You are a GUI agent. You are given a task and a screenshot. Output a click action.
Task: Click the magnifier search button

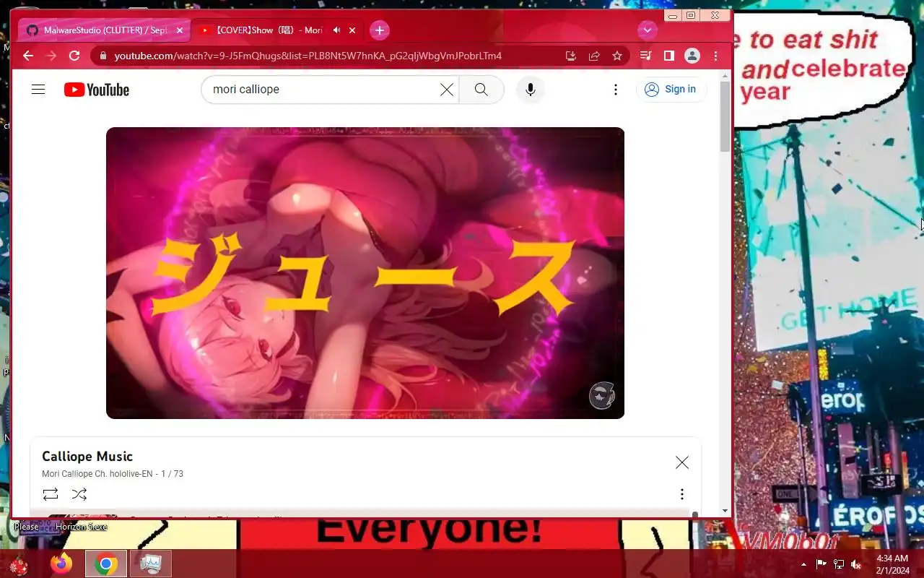click(481, 90)
